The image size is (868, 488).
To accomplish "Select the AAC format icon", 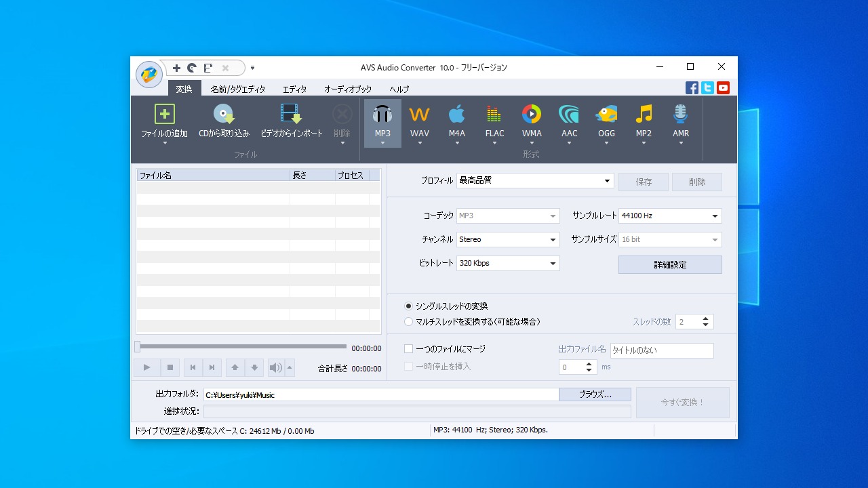I will [x=569, y=114].
